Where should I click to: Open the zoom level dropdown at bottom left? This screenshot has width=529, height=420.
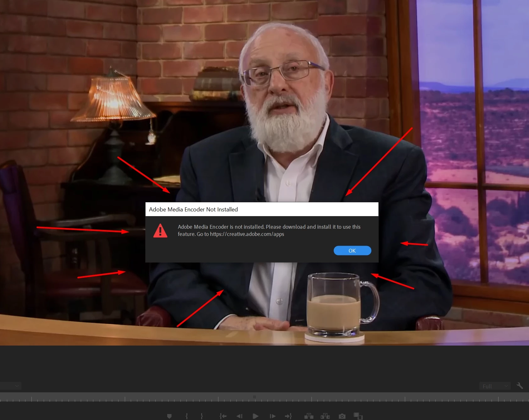pyautogui.click(x=11, y=385)
